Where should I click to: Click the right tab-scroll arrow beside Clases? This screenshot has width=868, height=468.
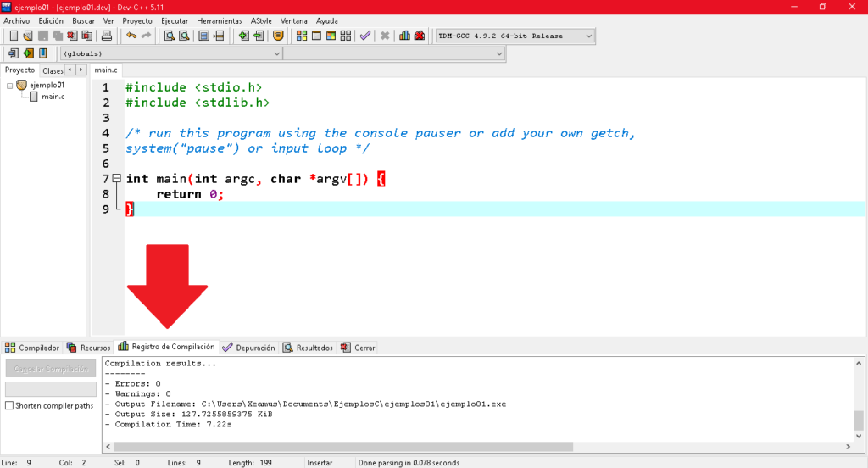click(81, 70)
